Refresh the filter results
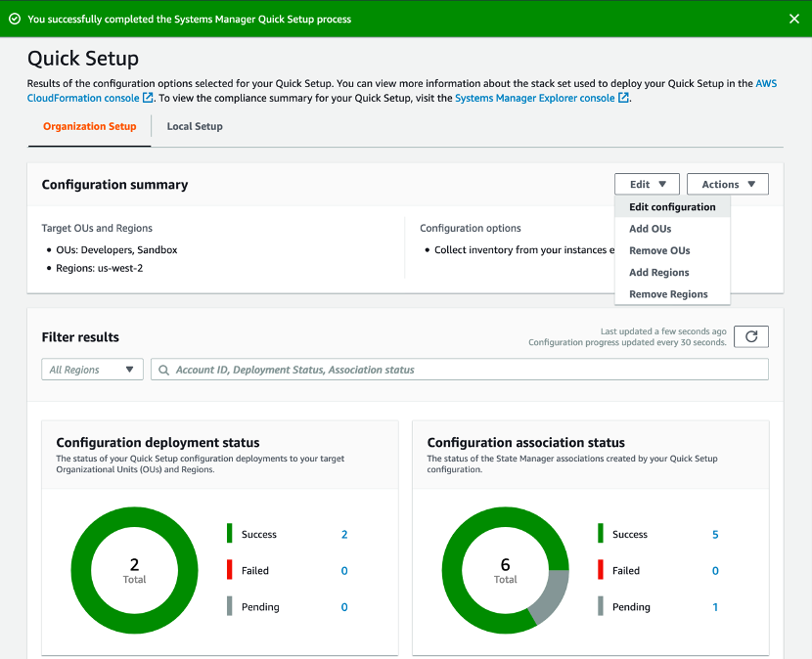This screenshot has height=659, width=812. click(750, 336)
